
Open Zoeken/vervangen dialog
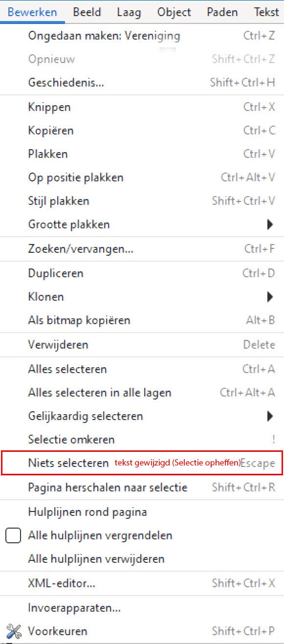pos(73,249)
